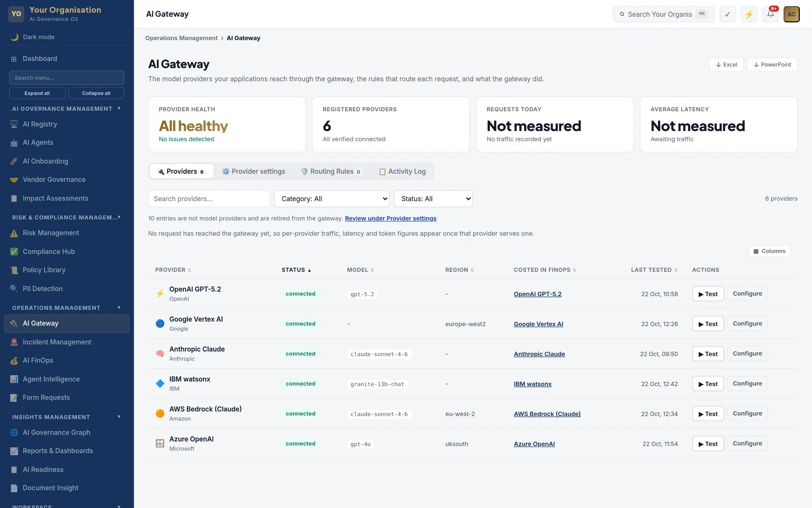Click the checkmark icon in top bar
Screen dimensions: 812x508
point(728,14)
